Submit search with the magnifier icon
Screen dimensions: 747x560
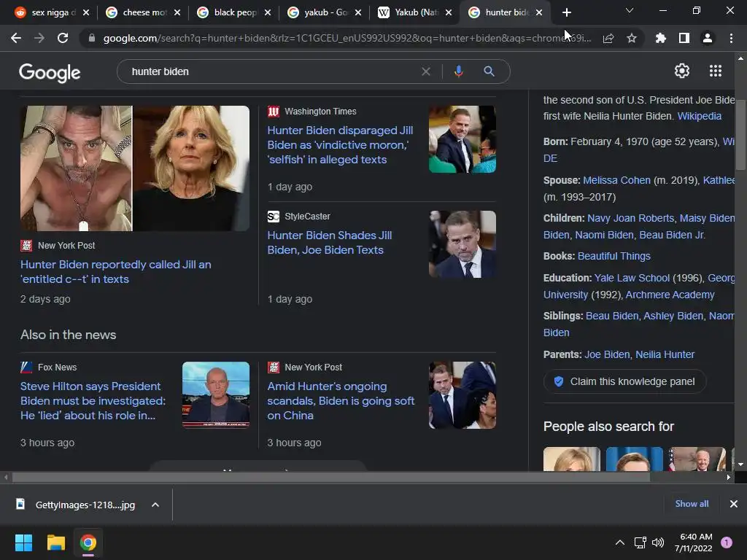click(x=489, y=71)
